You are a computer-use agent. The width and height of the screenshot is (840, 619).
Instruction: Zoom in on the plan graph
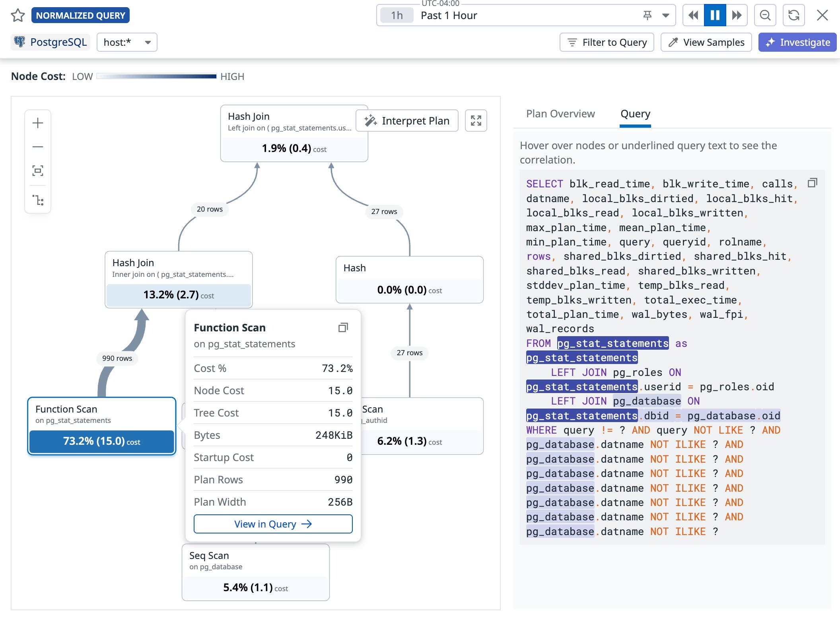[x=38, y=123]
